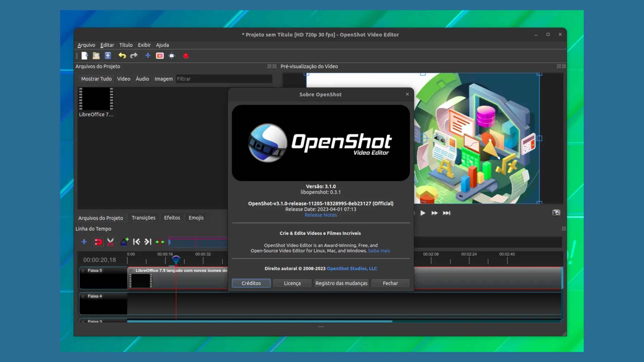Click Center Timeline on Playhead icon
Viewport: 644px width, 362px height.
160,242
